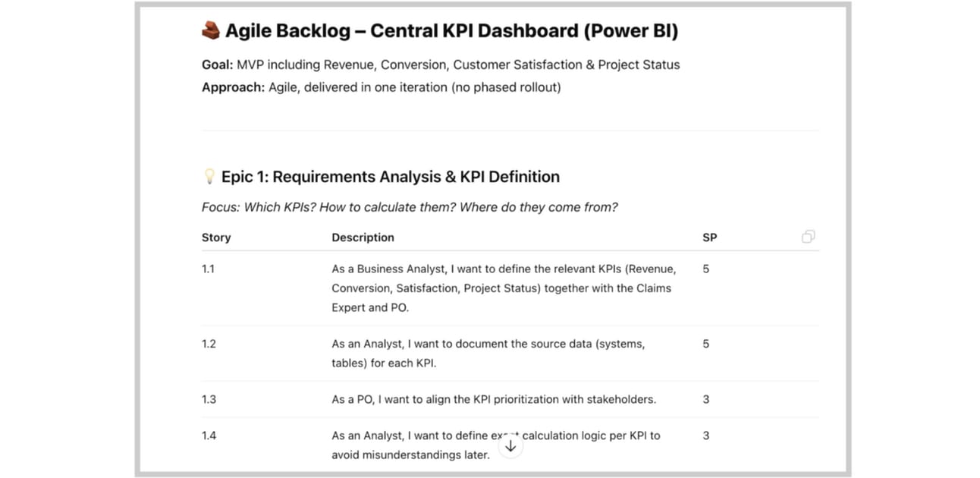Click the Business Analyst KPI definition description
The height and width of the screenshot is (478, 980).
pos(503,288)
